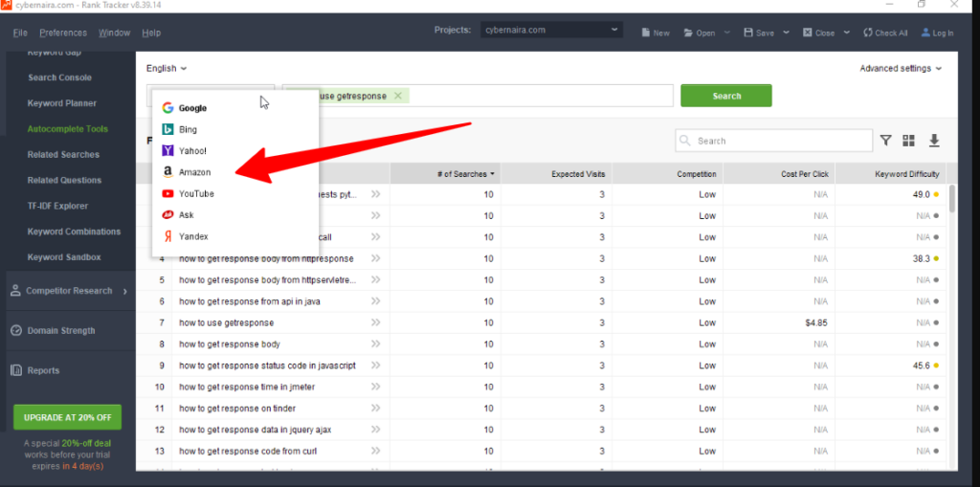Remove the getresponse keyword tag
The width and height of the screenshot is (980, 487).
pyautogui.click(x=397, y=96)
